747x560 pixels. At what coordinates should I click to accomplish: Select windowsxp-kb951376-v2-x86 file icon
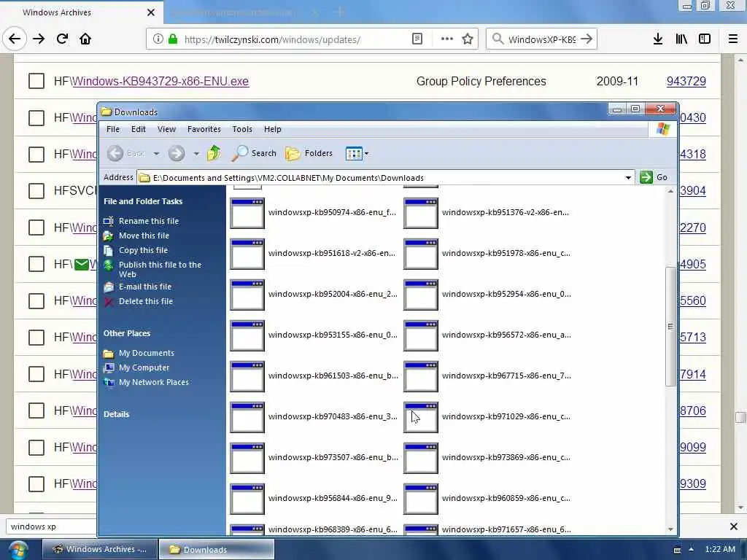[421, 213]
